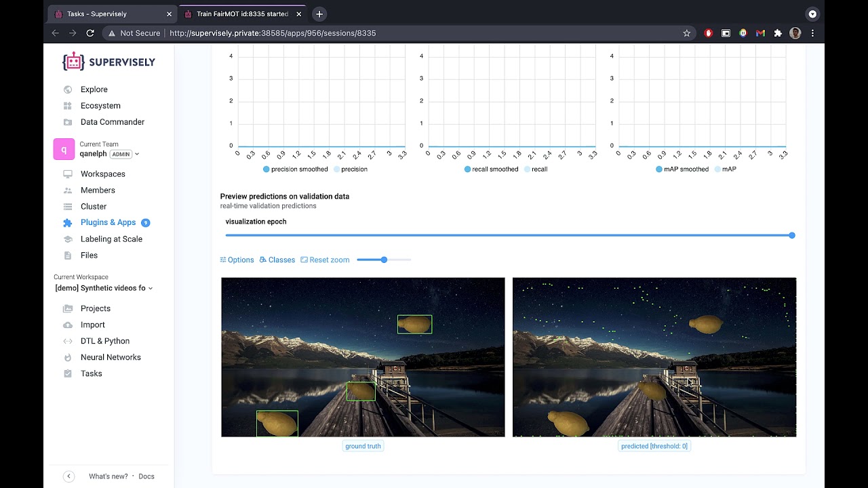Click the Supervisely logo
The height and width of the screenshot is (488, 868).
coord(108,62)
